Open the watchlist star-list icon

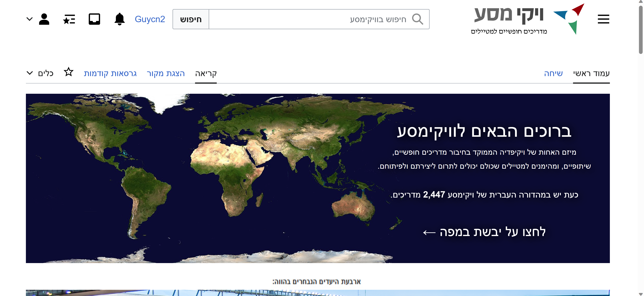[x=69, y=19]
